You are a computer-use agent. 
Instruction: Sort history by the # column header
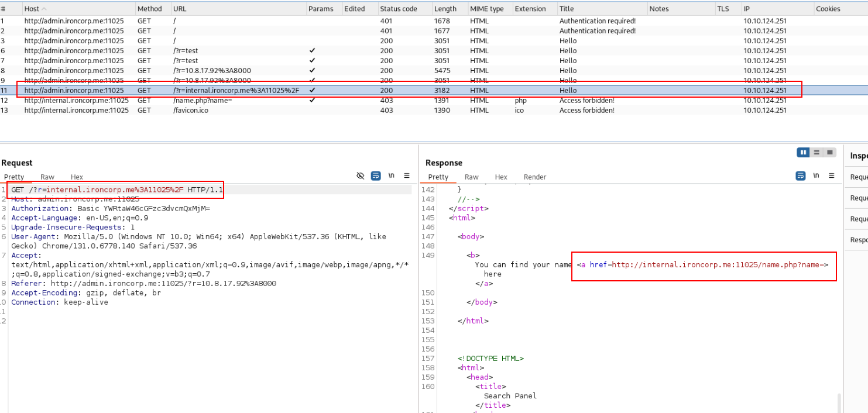(x=10, y=9)
